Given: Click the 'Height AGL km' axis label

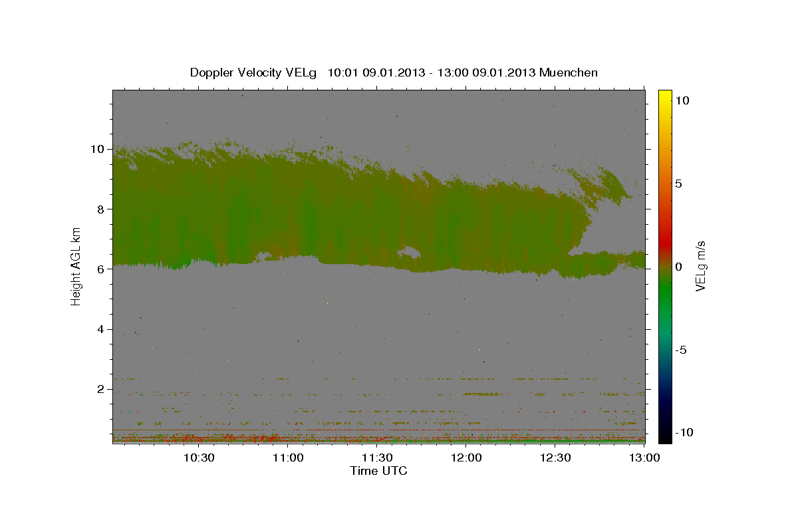Looking at the screenshot, I should tap(76, 266).
